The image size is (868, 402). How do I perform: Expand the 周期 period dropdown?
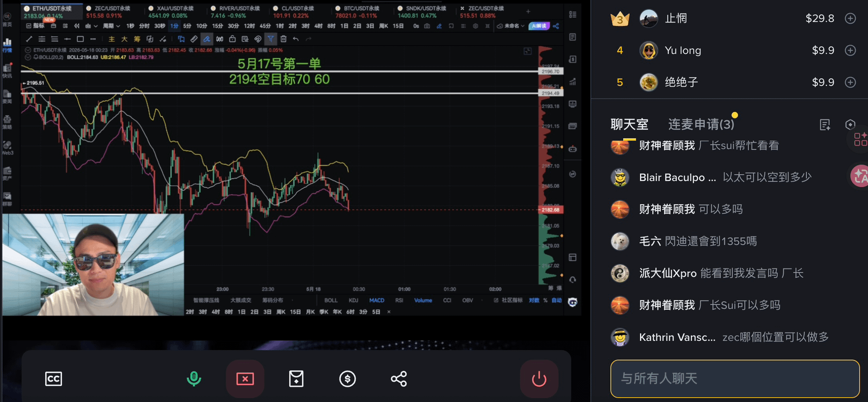pos(111,26)
